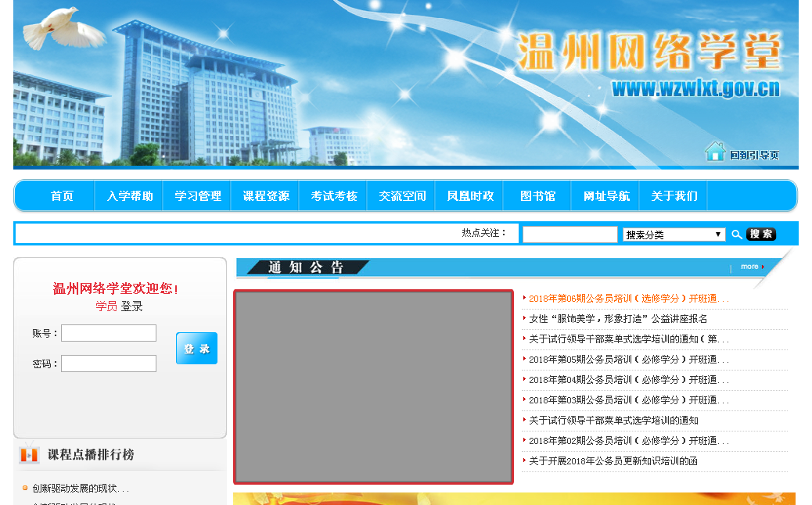This screenshot has width=812, height=505.
Task: Open 关于开展2018年公务员更新知识培训的函 link
Action: [x=613, y=461]
